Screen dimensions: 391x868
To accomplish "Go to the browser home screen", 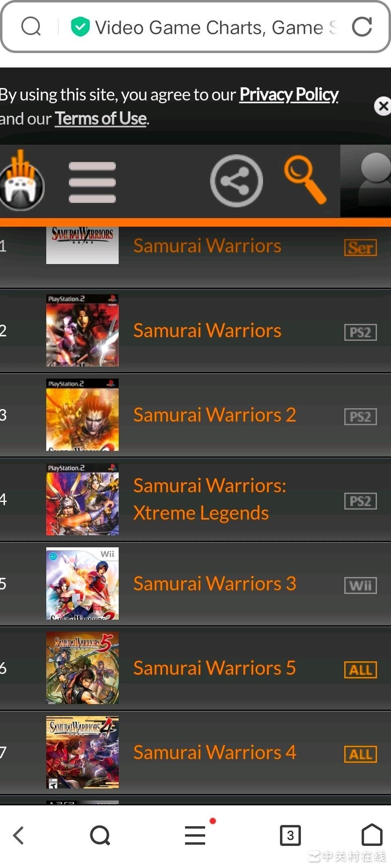I will 372,835.
